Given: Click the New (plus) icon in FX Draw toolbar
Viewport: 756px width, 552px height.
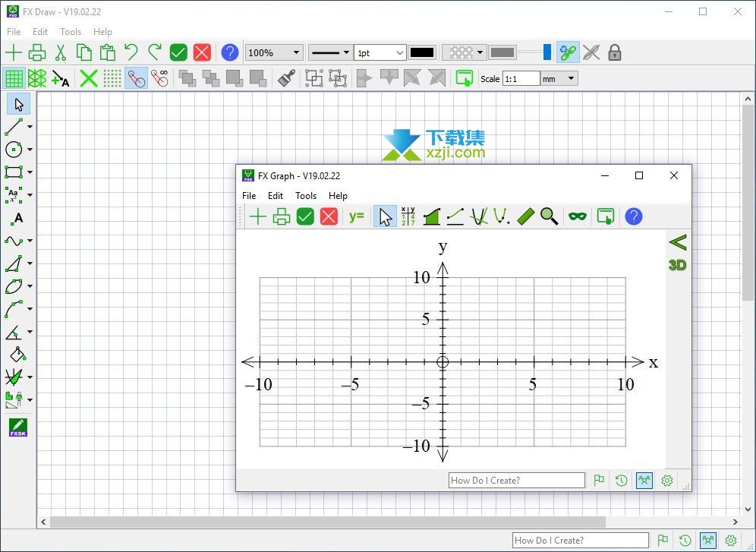Looking at the screenshot, I should [14, 52].
